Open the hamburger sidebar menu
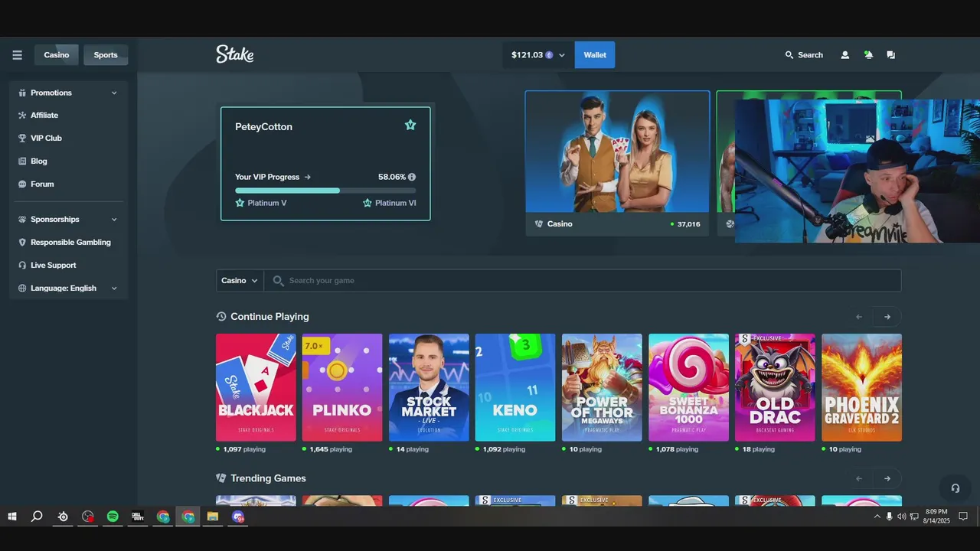Viewport: 980px width, 551px height. click(x=17, y=55)
